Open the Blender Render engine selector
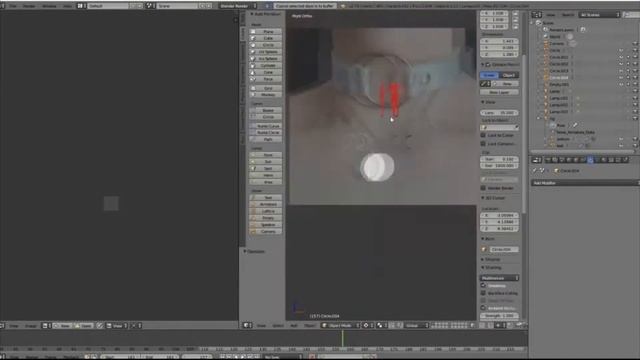This screenshot has width=640, height=360. point(238,6)
